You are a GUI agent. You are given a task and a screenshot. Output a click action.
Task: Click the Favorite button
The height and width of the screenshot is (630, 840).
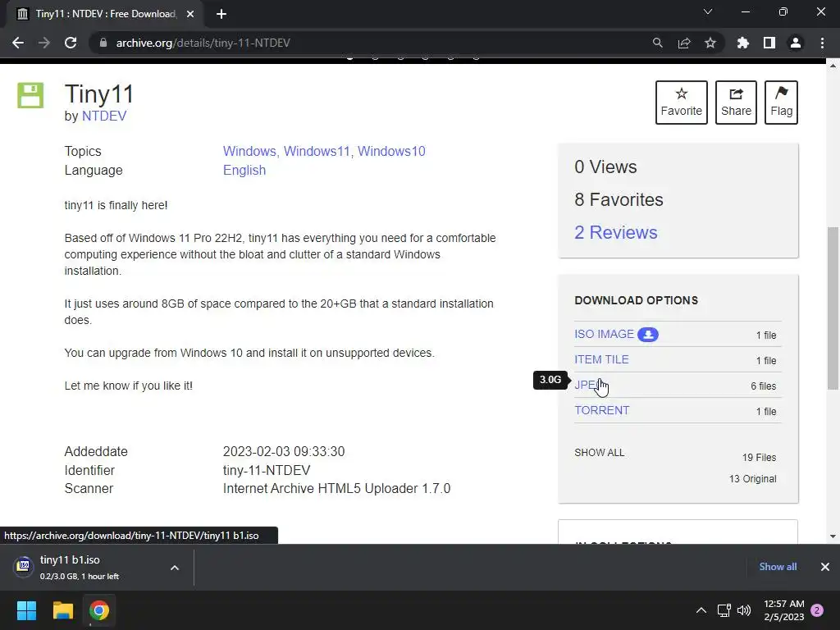[x=682, y=103]
